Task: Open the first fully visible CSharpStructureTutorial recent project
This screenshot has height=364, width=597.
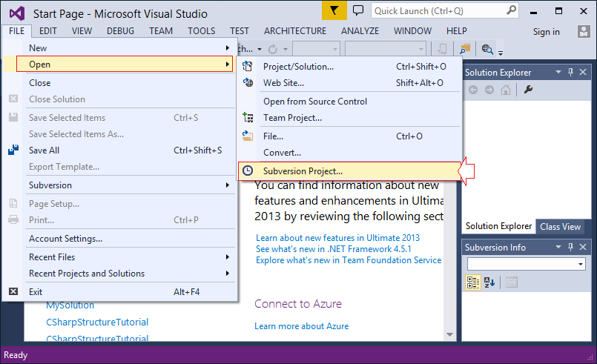Action: pos(97,322)
